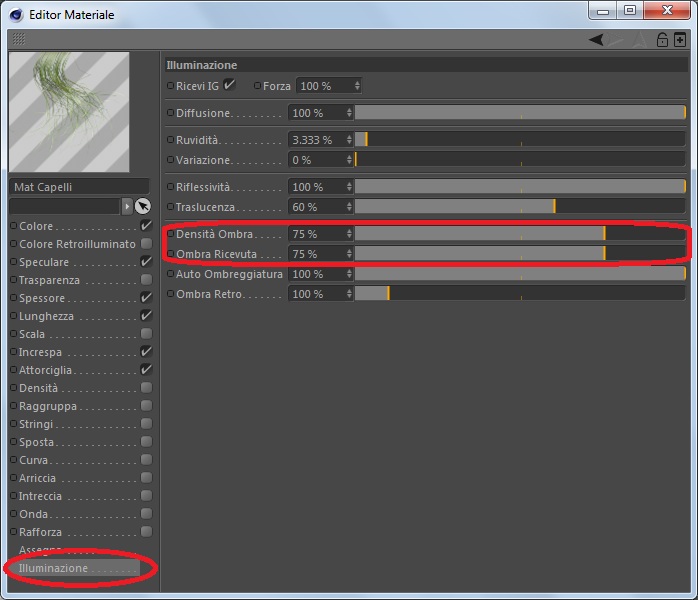Image resolution: width=698 pixels, height=600 pixels.
Task: Click the back arrow in the editor toolbar
Action: coord(596,40)
